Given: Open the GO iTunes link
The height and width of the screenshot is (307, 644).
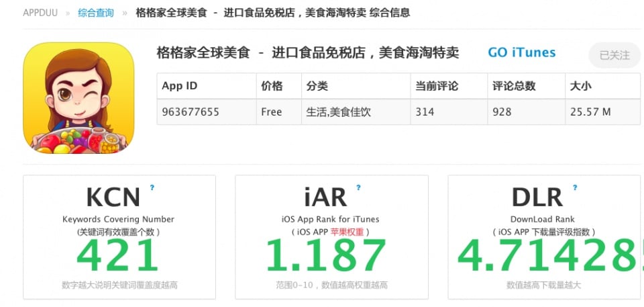Looking at the screenshot, I should [521, 52].
